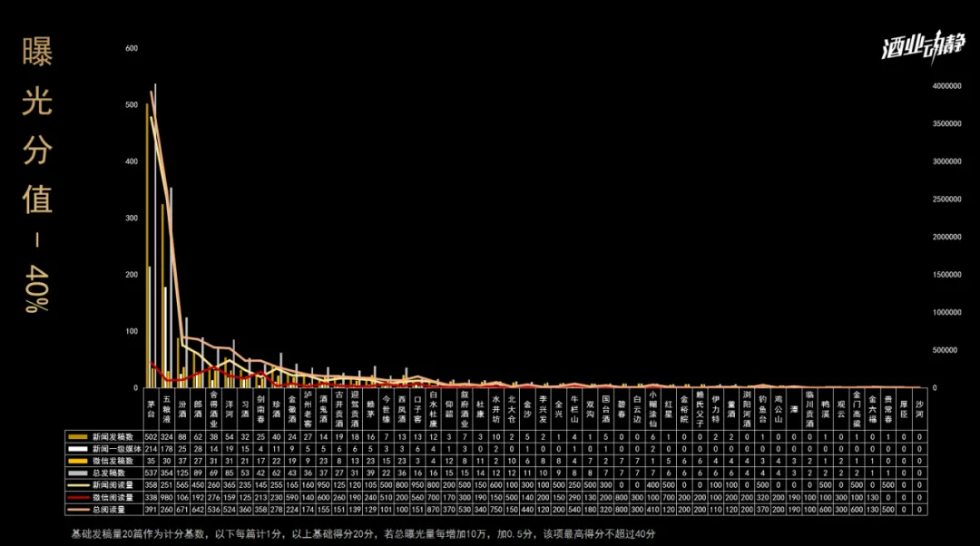Click the 郎酒 column header
The height and width of the screenshot is (546, 980).
click(198, 409)
